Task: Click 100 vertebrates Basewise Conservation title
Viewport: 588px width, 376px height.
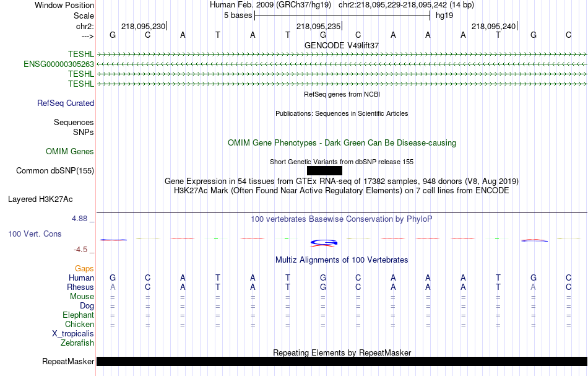Action: (x=342, y=219)
